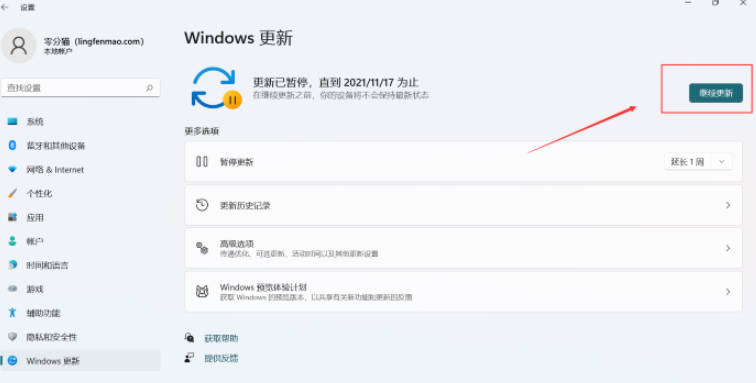Expand Windows 预览体验计划 row chevron

coord(728,291)
